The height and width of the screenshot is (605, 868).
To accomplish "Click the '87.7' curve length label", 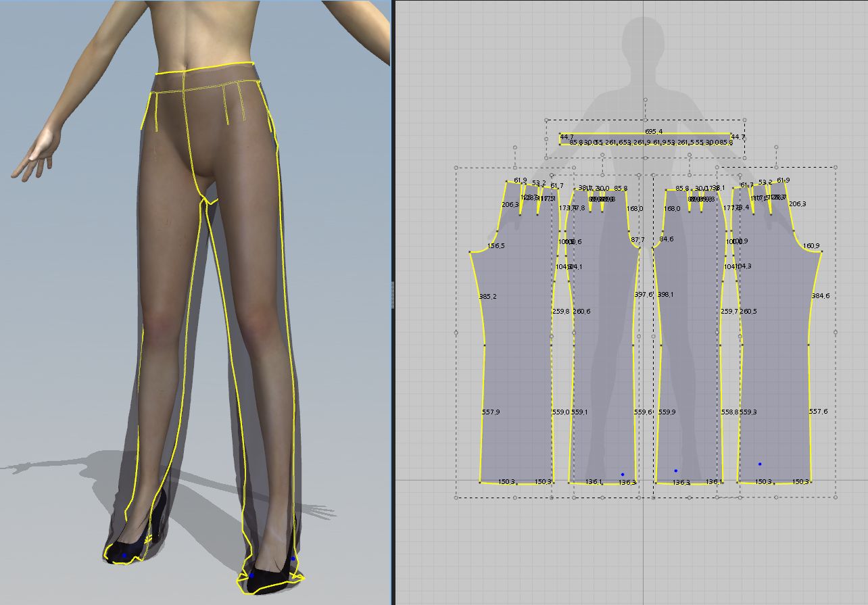I will coord(638,240).
